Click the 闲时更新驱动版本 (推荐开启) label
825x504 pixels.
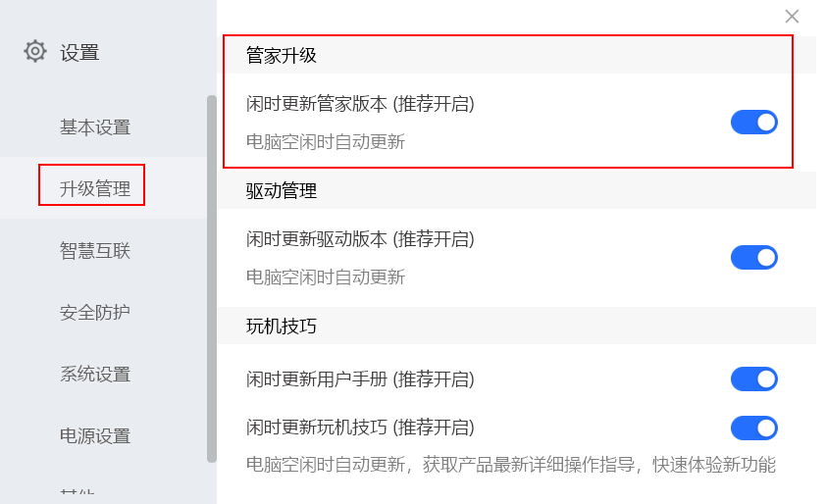[x=360, y=239]
